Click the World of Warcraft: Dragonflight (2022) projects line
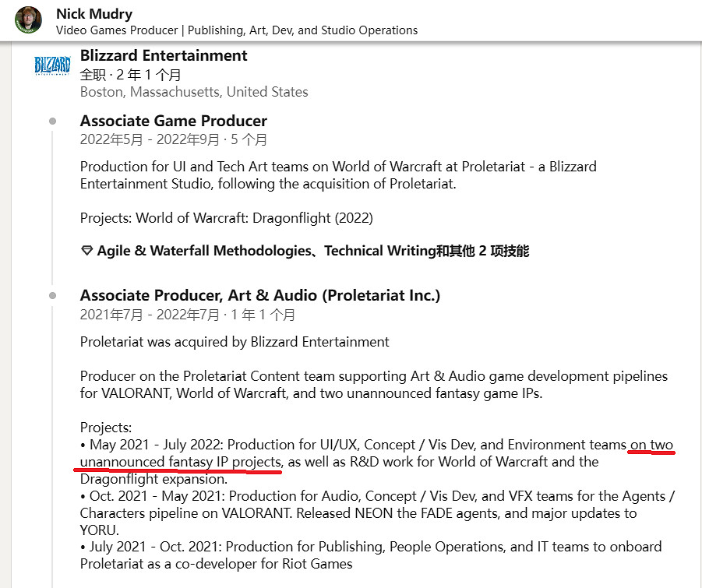702x588 pixels. 226,217
